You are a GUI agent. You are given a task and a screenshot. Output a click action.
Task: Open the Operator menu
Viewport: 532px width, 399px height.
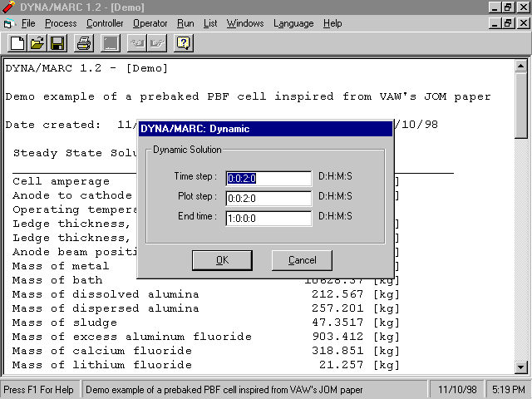150,23
